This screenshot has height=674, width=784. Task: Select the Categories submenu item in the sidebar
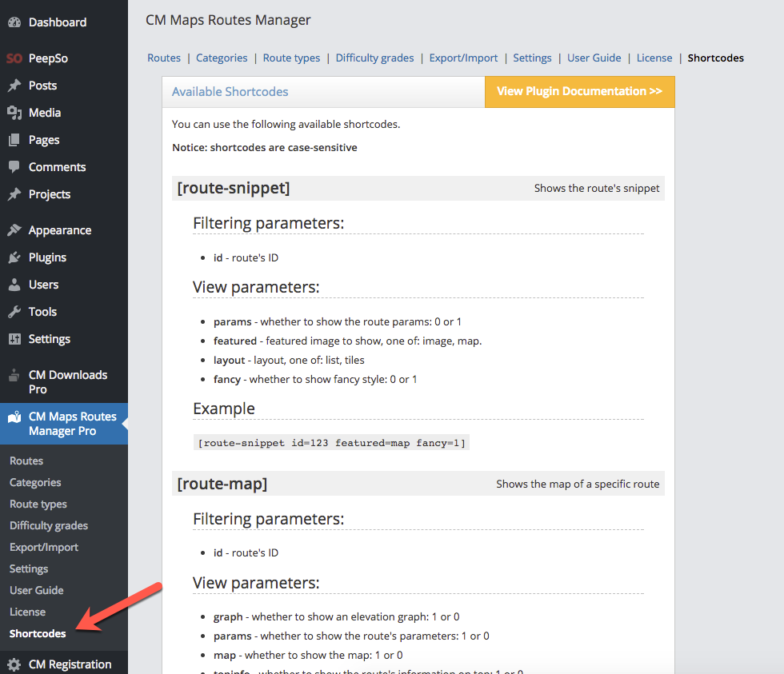click(x=35, y=482)
